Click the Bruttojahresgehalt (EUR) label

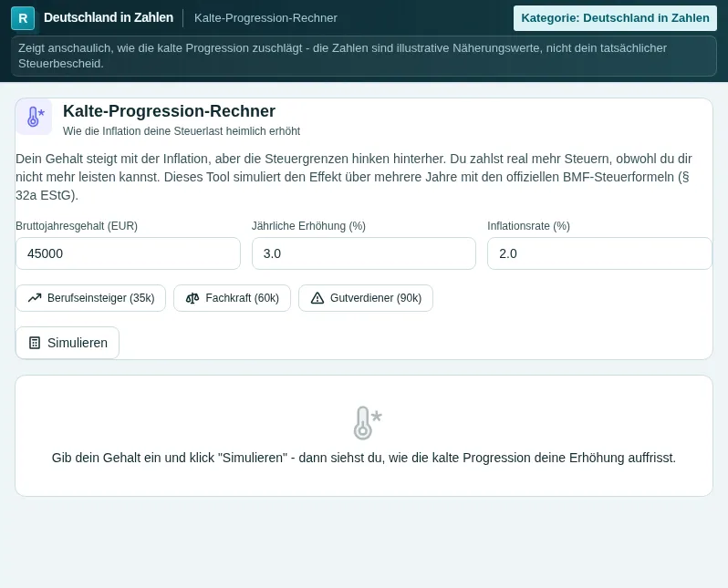[77, 226]
